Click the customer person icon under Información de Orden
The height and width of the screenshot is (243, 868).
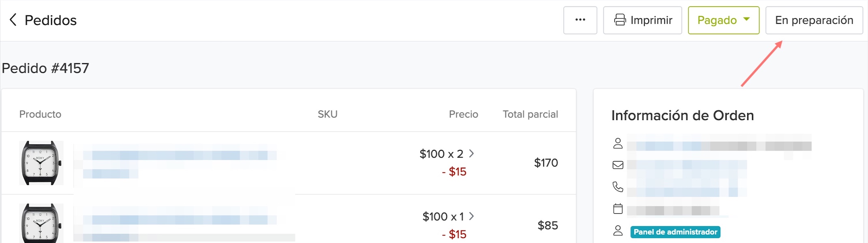coord(618,143)
